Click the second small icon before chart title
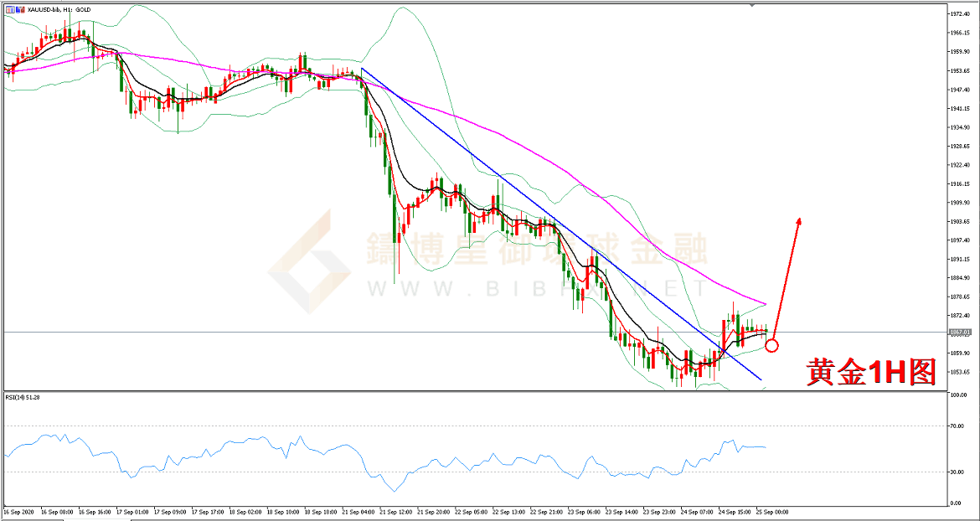Viewport: 980px width, 521px height. (18, 8)
